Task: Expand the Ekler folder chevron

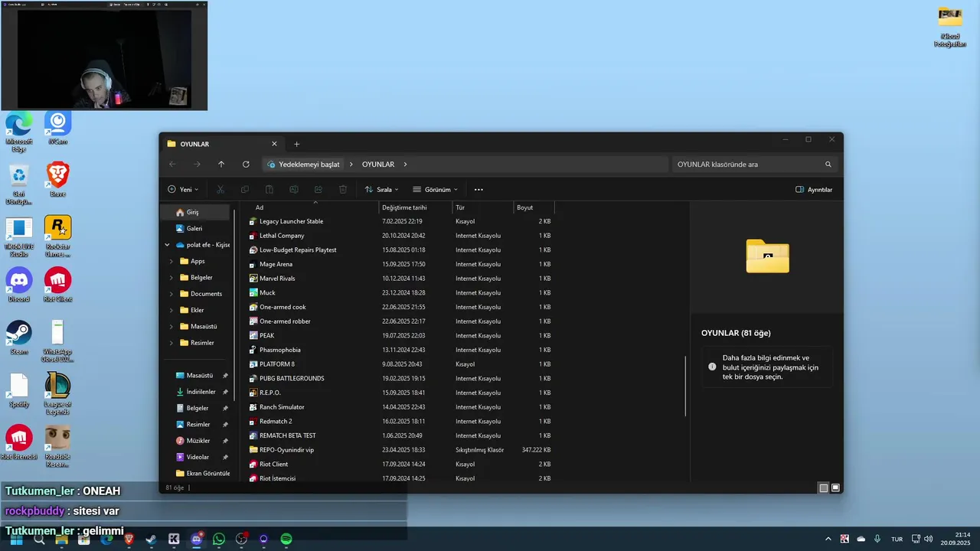Action: [171, 310]
